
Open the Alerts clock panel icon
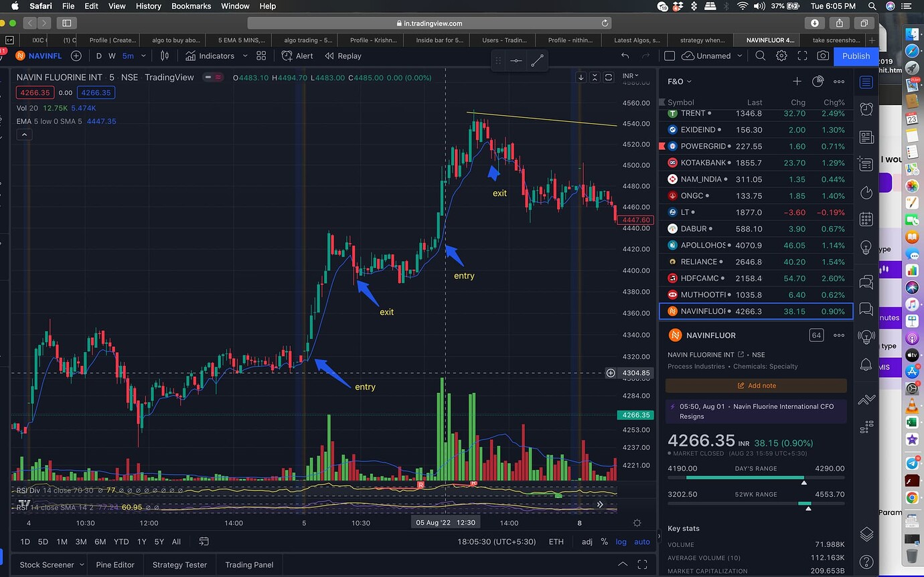click(x=866, y=109)
